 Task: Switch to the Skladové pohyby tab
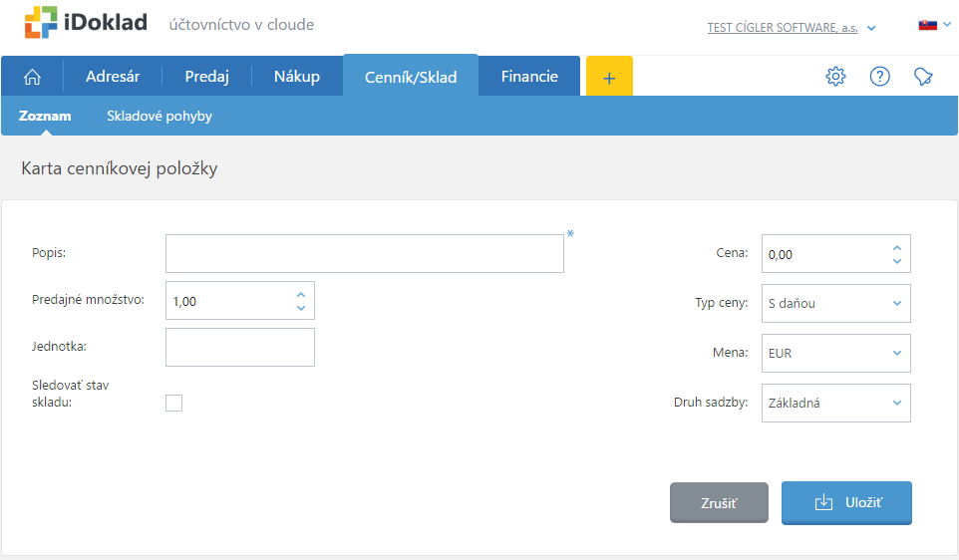pos(160,116)
